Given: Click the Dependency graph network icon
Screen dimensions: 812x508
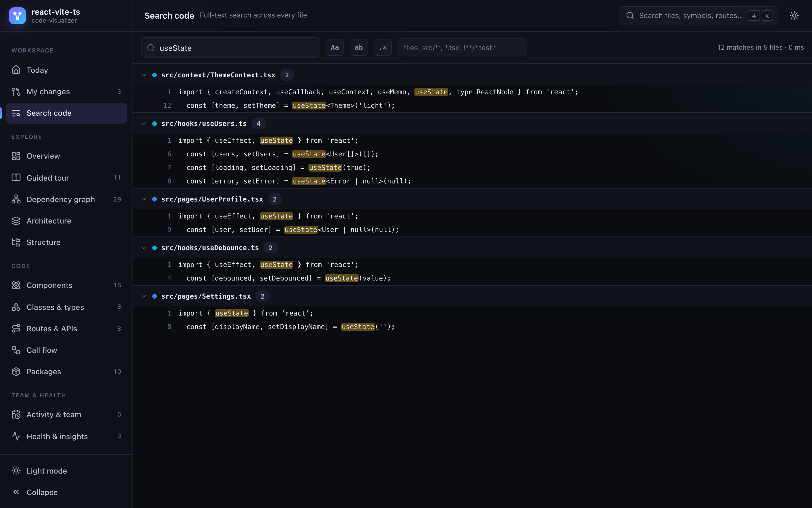Looking at the screenshot, I should click(16, 199).
